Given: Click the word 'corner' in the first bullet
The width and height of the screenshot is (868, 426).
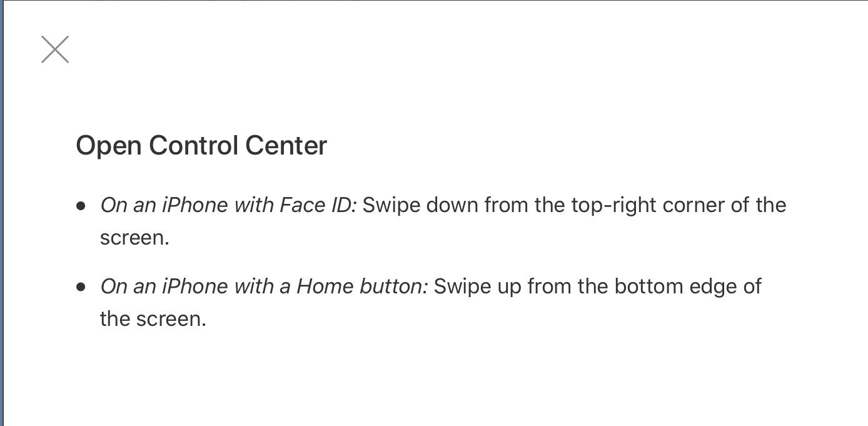Looking at the screenshot, I should click(696, 206).
